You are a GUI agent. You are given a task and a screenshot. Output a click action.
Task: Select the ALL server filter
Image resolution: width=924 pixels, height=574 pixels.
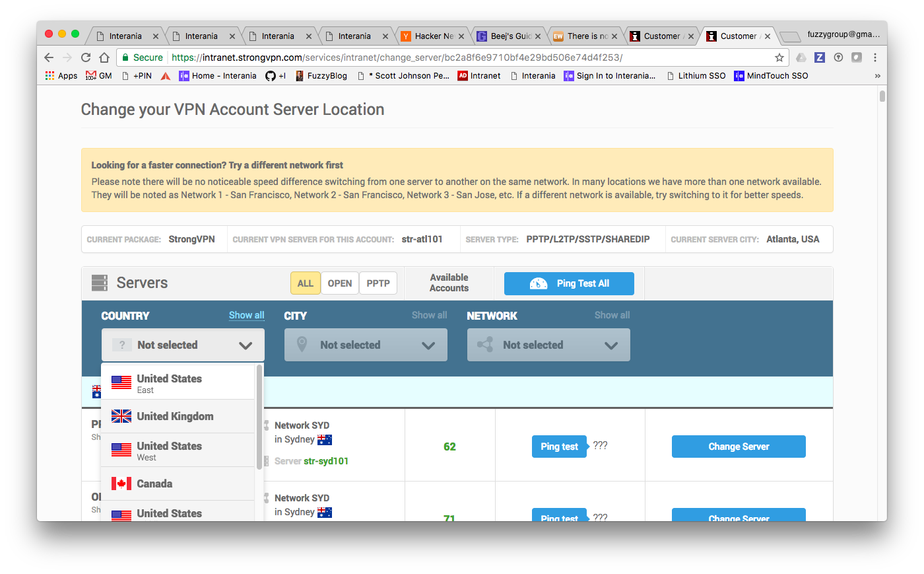[306, 283]
